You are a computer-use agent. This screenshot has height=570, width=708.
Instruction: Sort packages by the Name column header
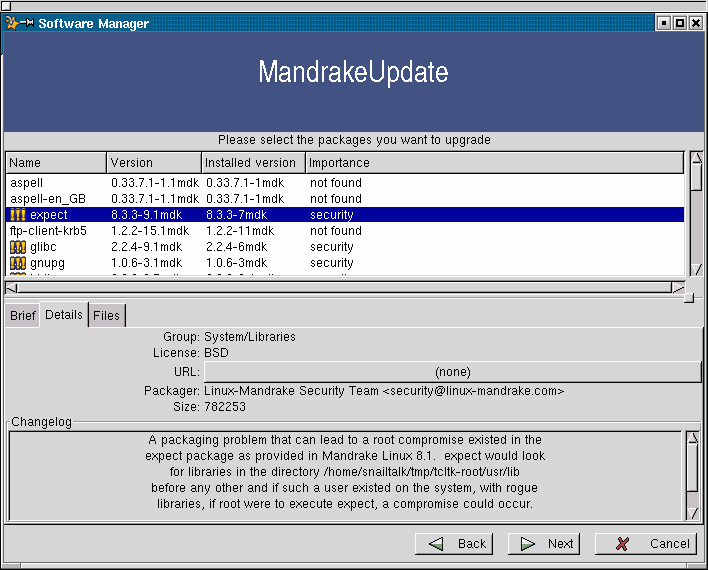click(56, 163)
